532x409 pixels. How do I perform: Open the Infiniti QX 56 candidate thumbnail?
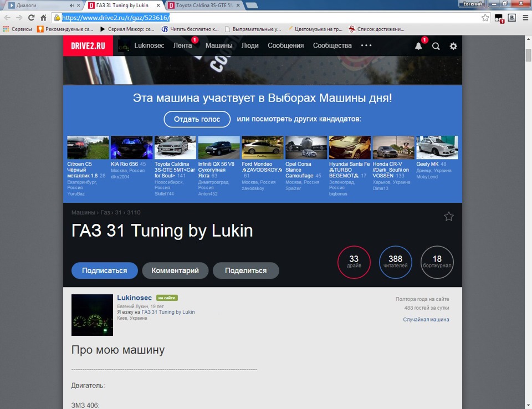click(x=219, y=147)
